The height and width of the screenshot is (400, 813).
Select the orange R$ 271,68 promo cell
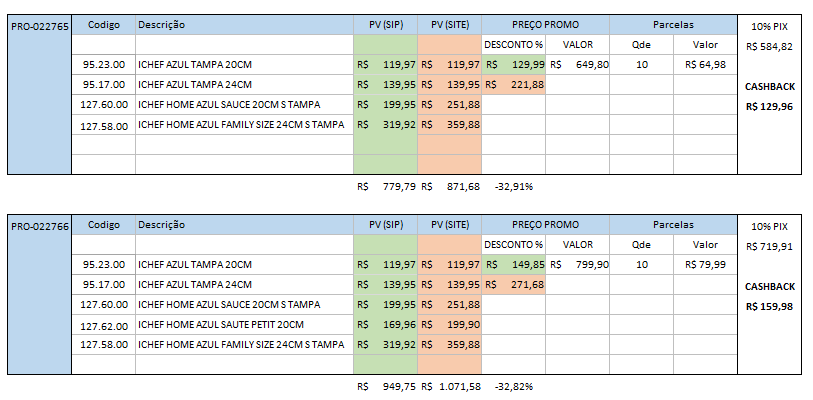click(513, 285)
